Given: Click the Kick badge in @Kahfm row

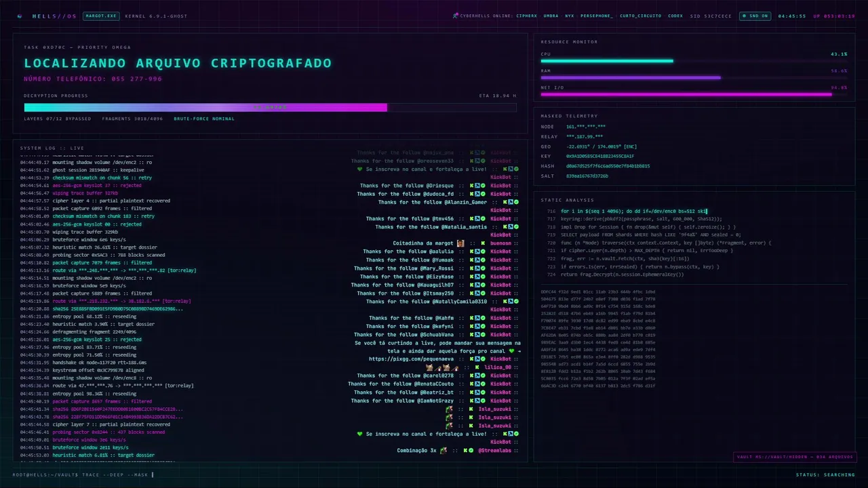Looking at the screenshot, I should pyautogui.click(x=472, y=318).
